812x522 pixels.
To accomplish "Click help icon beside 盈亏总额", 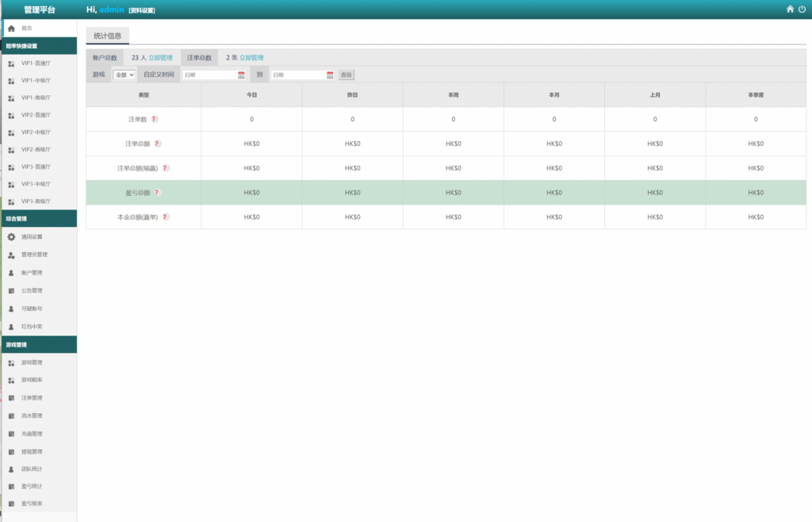I will [157, 193].
